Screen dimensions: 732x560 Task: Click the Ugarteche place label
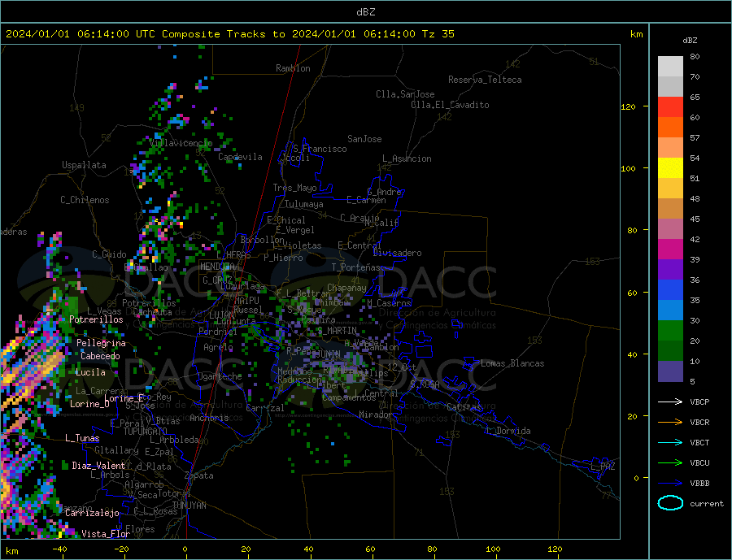220,376
